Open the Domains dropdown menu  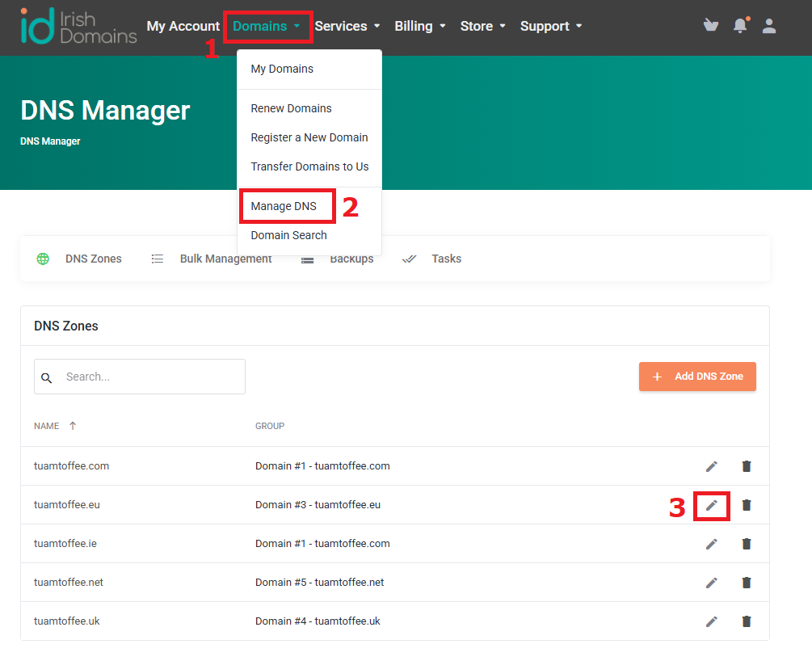click(x=267, y=26)
